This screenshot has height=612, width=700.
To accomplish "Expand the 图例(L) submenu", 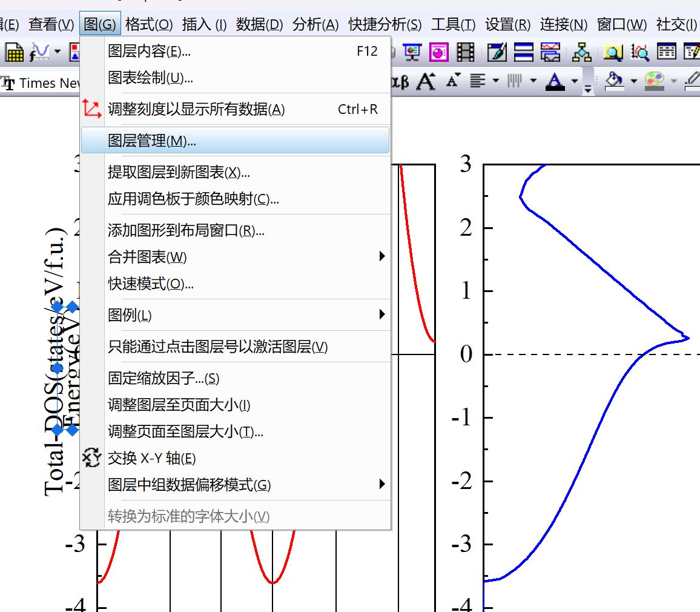I will coord(236,315).
